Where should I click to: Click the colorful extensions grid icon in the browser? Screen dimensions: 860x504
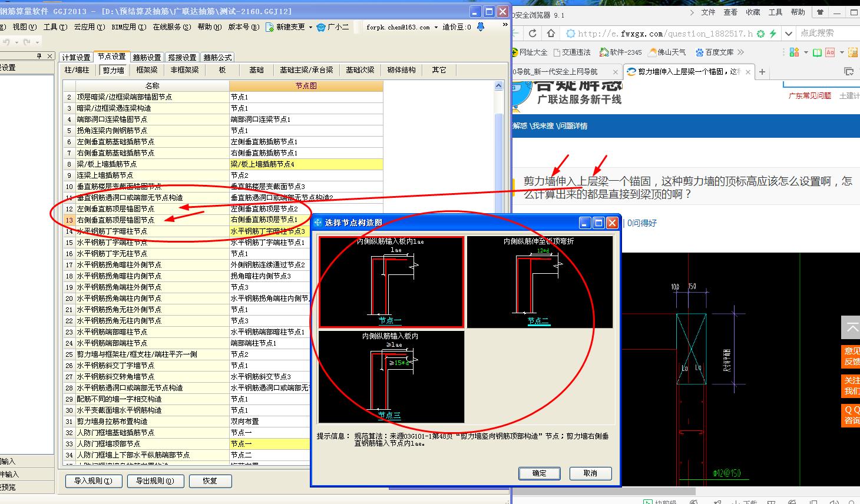[x=794, y=52]
